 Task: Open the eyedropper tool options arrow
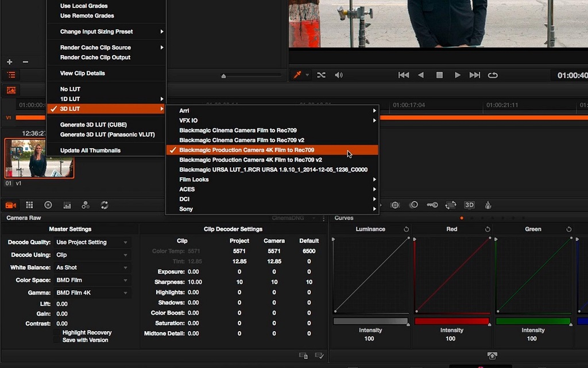point(307,75)
